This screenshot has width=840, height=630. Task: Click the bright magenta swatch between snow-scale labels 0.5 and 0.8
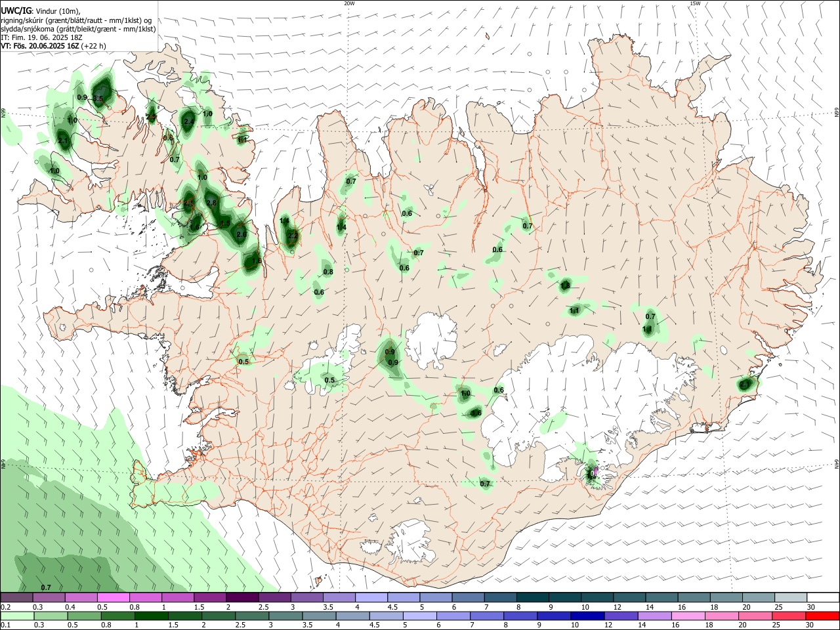pyautogui.click(x=114, y=597)
